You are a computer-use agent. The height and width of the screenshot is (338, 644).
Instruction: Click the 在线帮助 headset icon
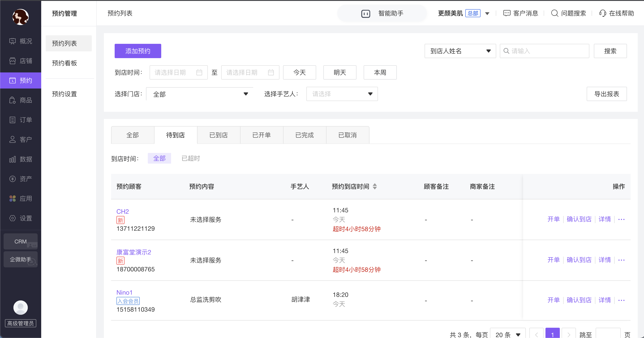603,13
